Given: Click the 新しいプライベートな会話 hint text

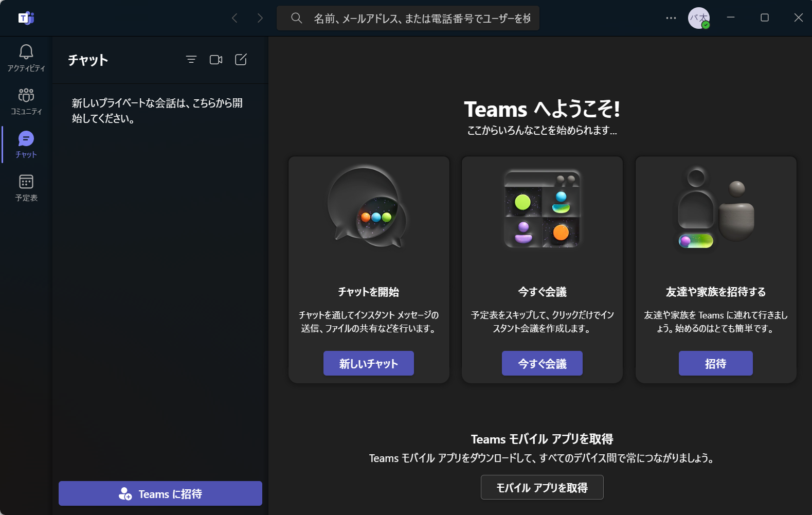Looking at the screenshot, I should (157, 111).
